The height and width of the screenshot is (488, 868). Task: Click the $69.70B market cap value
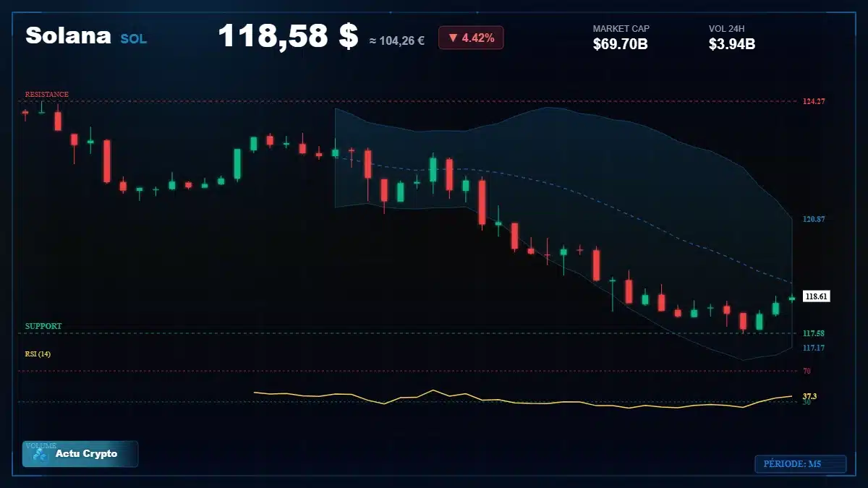point(620,44)
